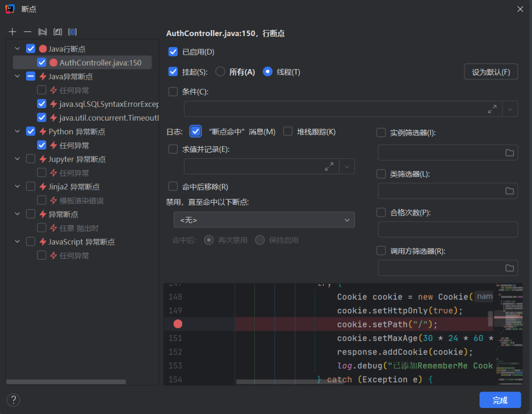Click the group by package toolbar icon

(43, 32)
